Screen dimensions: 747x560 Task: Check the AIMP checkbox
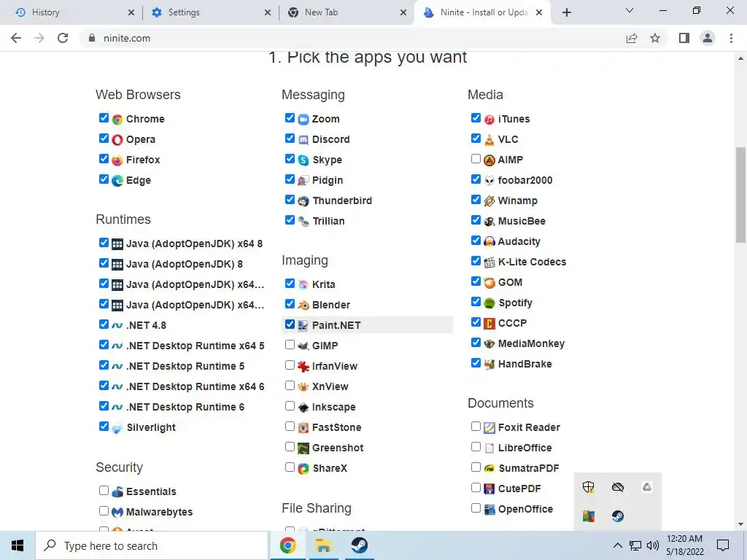point(476,158)
